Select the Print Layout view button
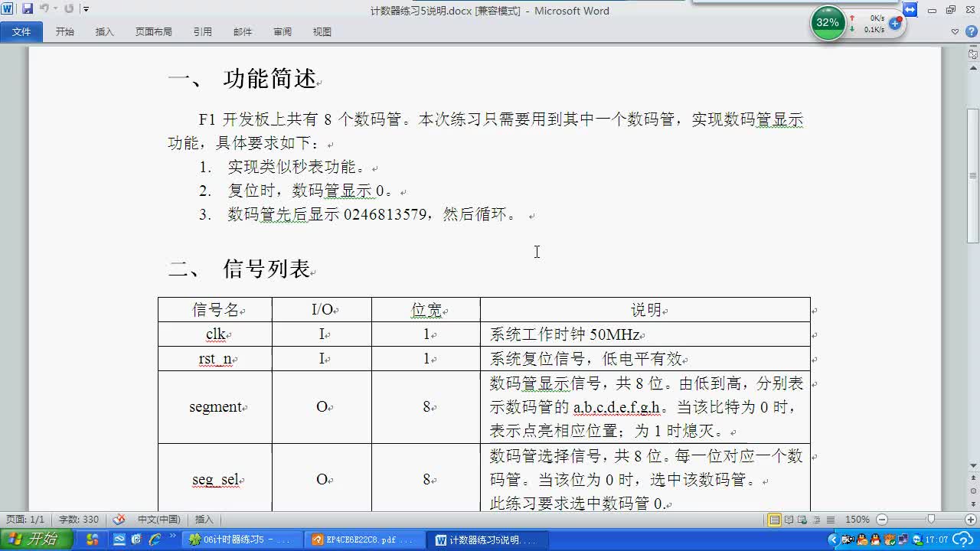The height and width of the screenshot is (551, 980). [x=774, y=520]
